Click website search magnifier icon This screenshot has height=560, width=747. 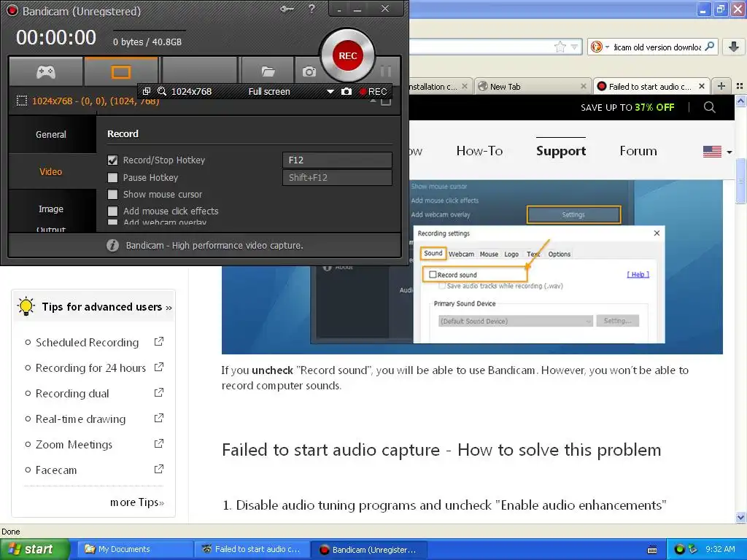[709, 107]
